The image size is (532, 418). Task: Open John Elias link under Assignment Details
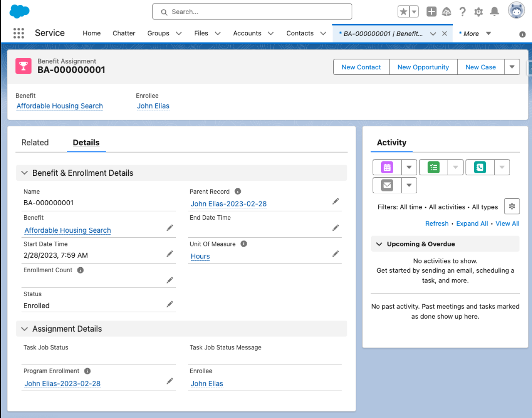[x=207, y=384]
